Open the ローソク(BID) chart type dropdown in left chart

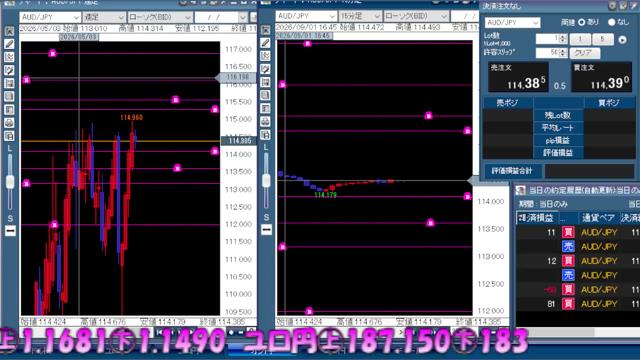point(160,17)
